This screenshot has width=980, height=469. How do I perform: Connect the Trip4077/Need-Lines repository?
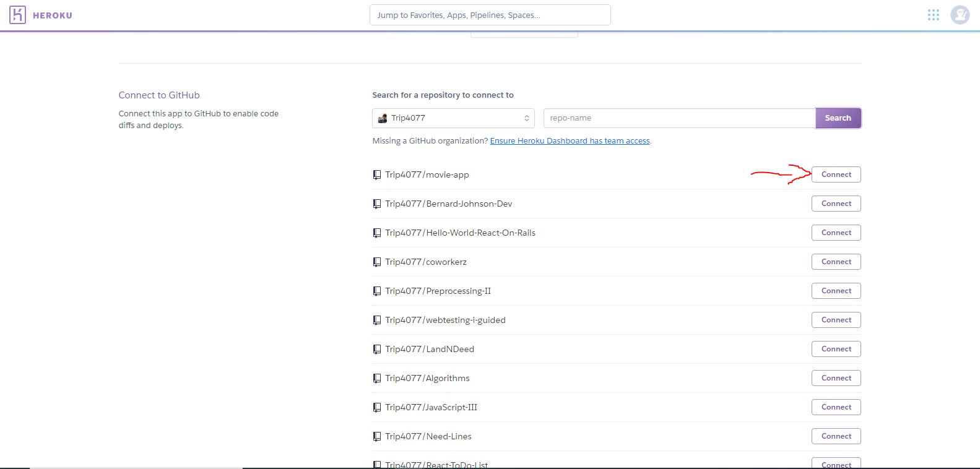coord(836,436)
